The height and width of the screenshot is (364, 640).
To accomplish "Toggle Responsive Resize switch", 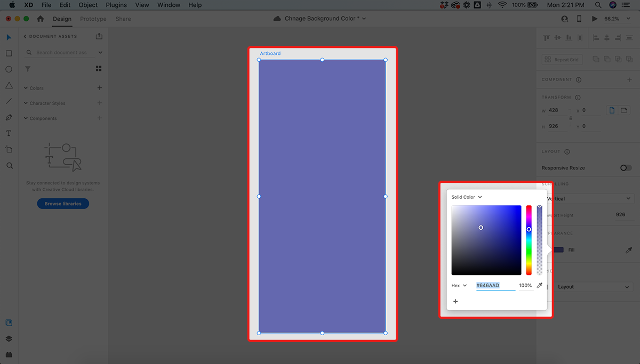I will coord(626,168).
